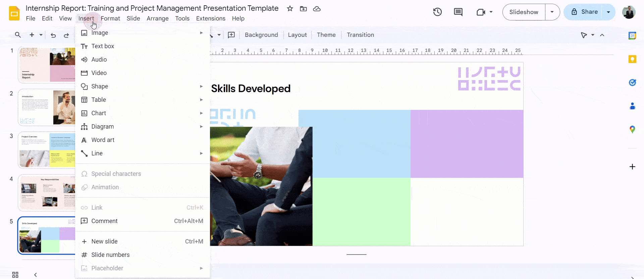
Task: Select Word art menu entry
Action: point(103,140)
